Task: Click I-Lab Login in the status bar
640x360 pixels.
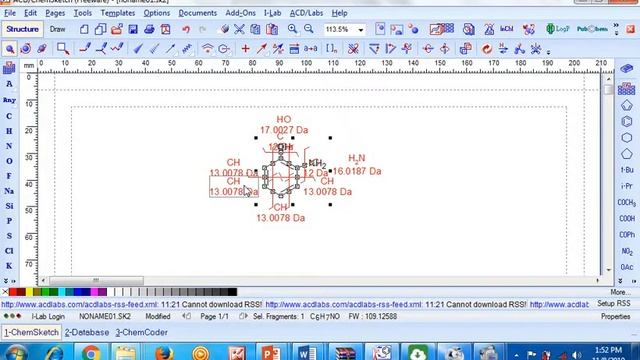Action: click(x=48, y=316)
